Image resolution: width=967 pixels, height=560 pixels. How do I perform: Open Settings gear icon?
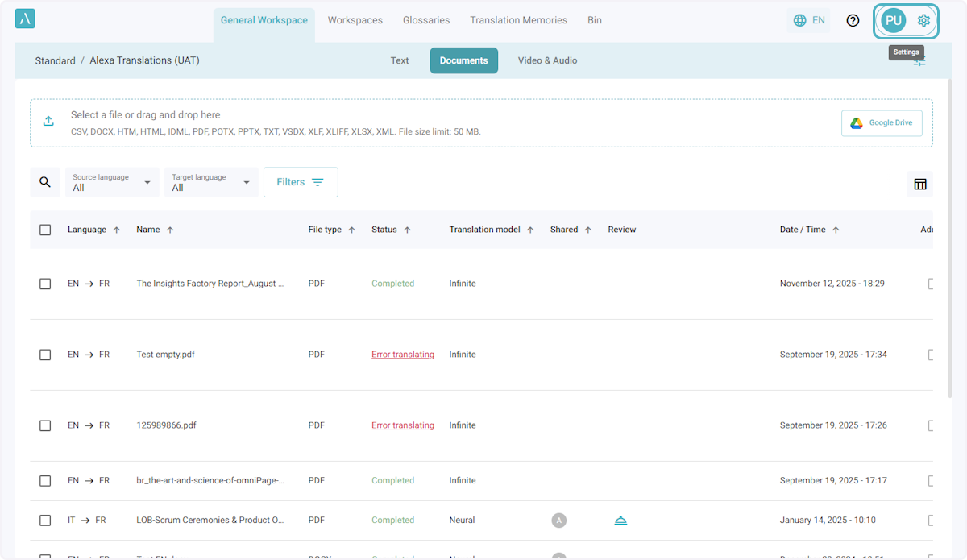click(923, 20)
